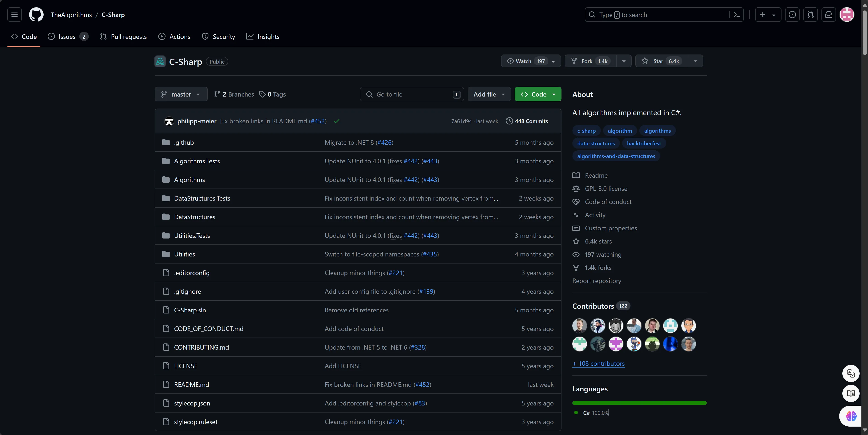Open the Actions tab
Screen dimensions: 868x435
(174, 36)
